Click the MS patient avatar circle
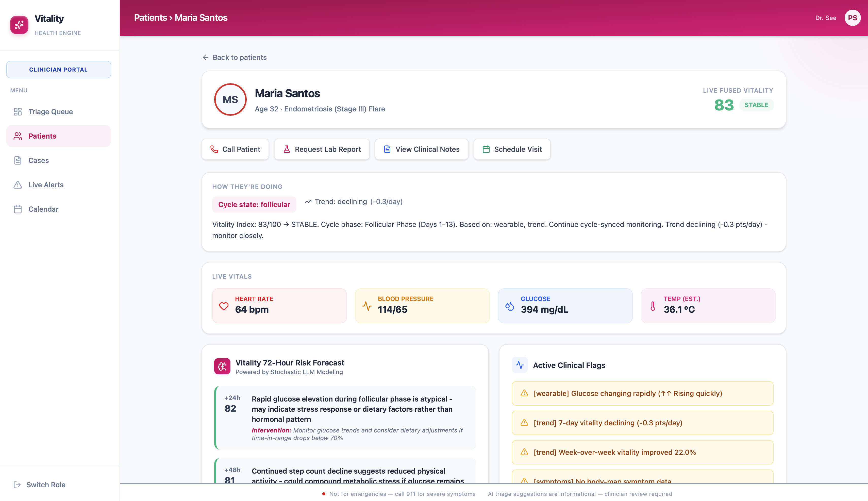 [x=230, y=100]
